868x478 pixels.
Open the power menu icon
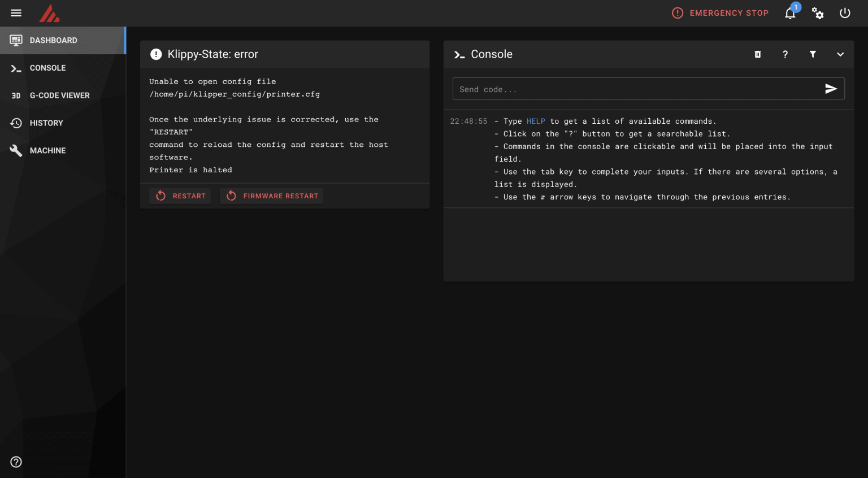(845, 13)
